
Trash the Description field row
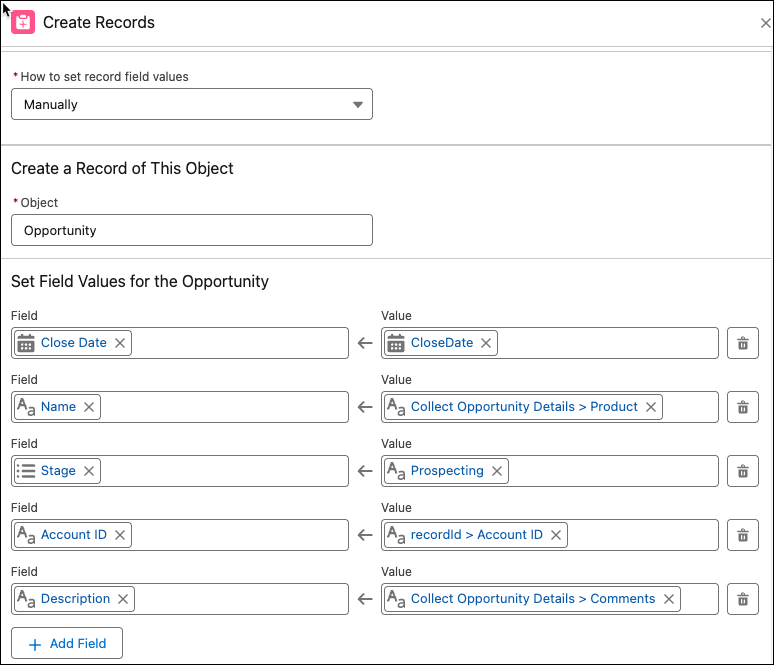742,599
